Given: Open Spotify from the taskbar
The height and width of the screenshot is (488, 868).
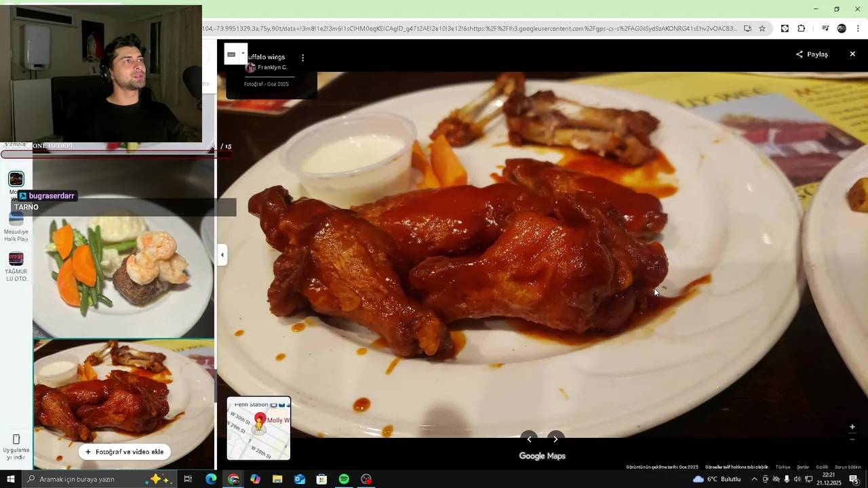Looking at the screenshot, I should [x=344, y=479].
